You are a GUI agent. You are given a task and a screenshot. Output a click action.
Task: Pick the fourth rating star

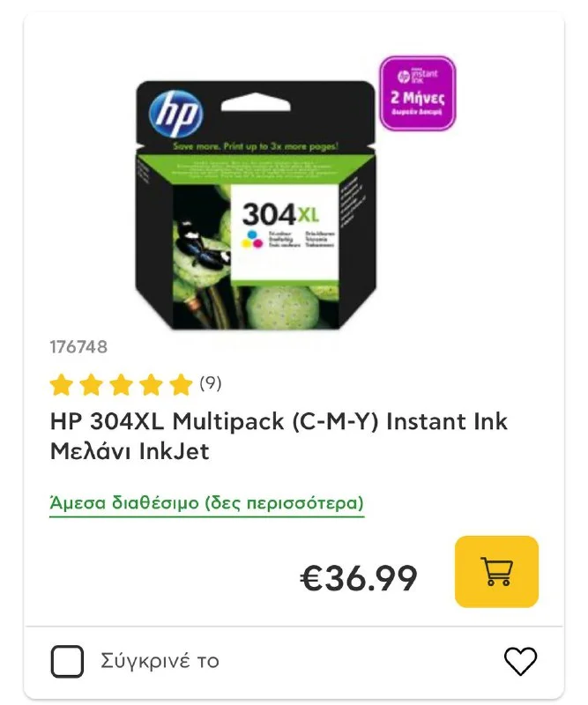(x=151, y=385)
